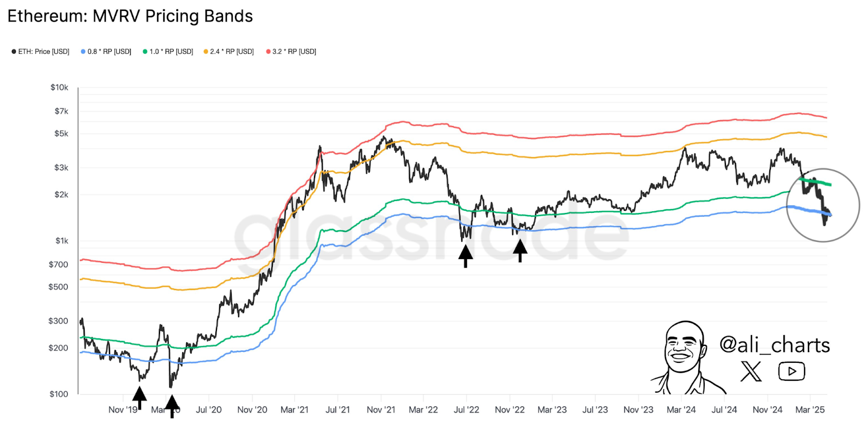Toggle the ETH: Price [USD] legend entry
The height and width of the screenshot is (441, 868).
click(41, 52)
